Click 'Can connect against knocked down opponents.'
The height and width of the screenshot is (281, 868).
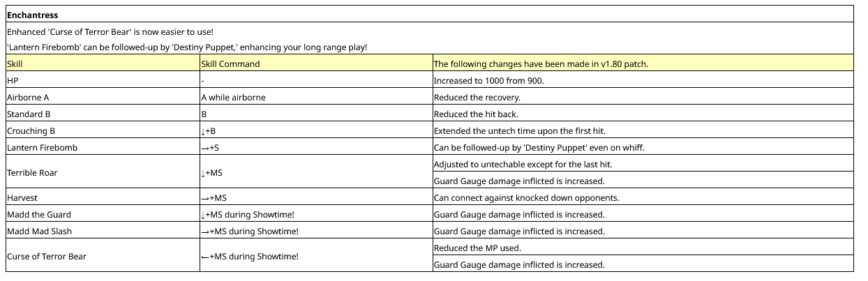(x=643, y=197)
